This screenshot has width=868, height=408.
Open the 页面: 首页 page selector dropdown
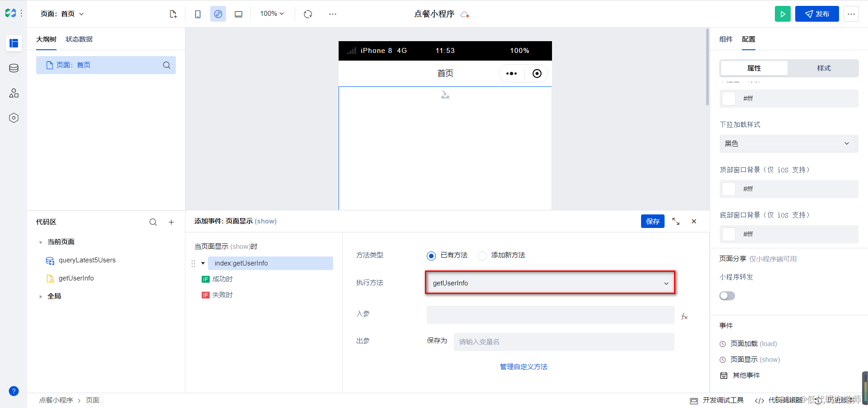pos(62,14)
